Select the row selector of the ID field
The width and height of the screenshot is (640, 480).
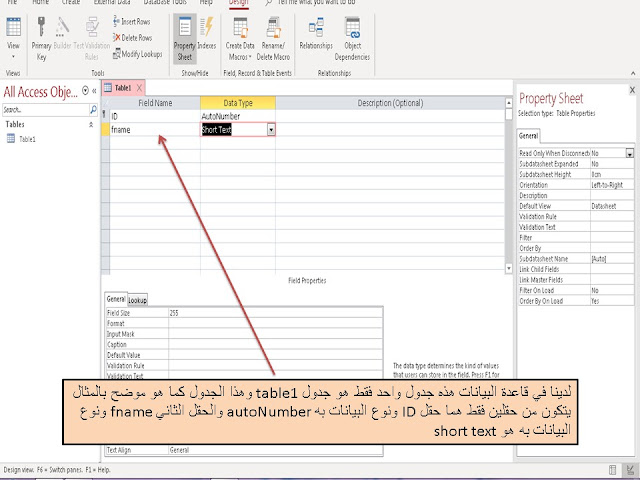(105, 116)
